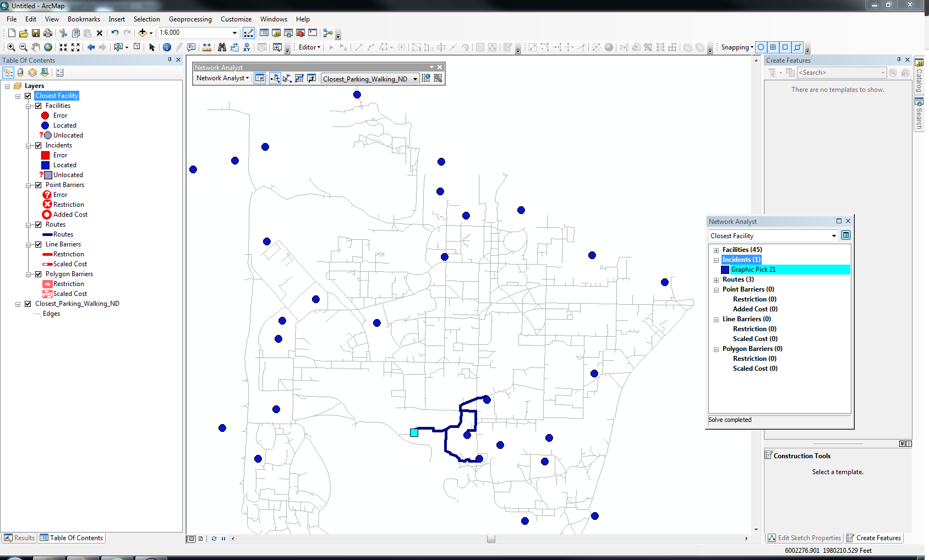Select the Pan hand tool
The height and width of the screenshot is (560, 929).
(x=35, y=47)
